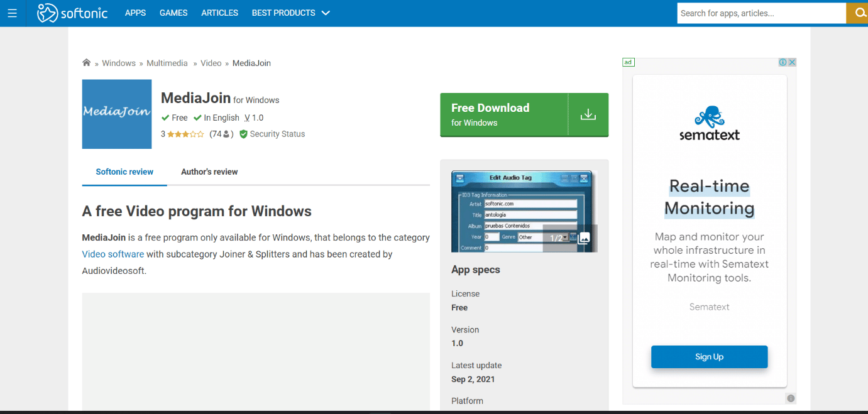Click the 'ad' label badge
The width and height of the screenshot is (868, 414).
[x=629, y=62]
